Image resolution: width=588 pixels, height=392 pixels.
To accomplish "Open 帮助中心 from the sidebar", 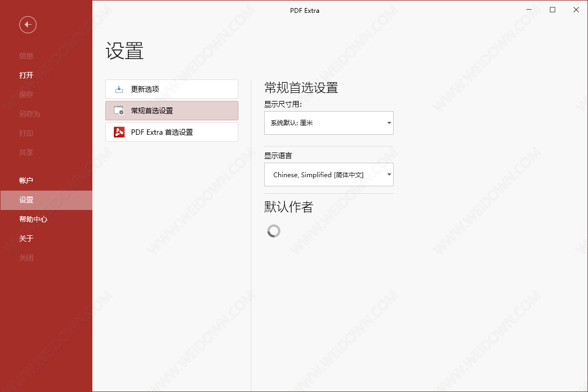I will [x=33, y=219].
